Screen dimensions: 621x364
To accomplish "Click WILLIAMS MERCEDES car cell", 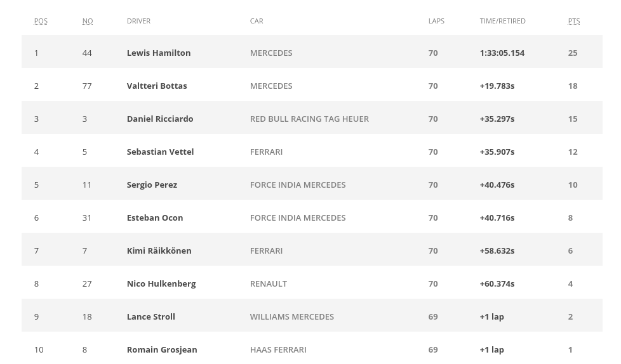I will coord(291,316).
